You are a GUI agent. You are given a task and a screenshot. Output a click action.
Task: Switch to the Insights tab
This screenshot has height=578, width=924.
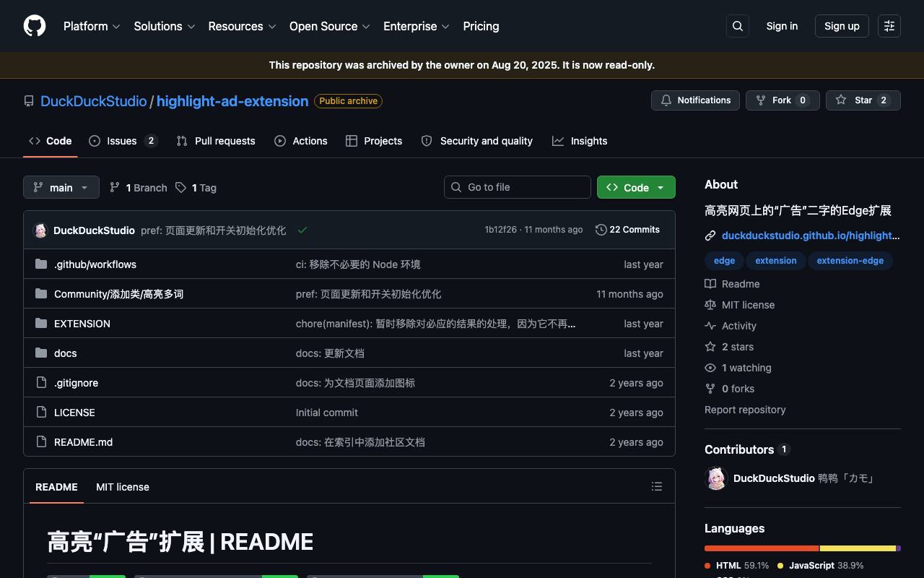tap(580, 141)
